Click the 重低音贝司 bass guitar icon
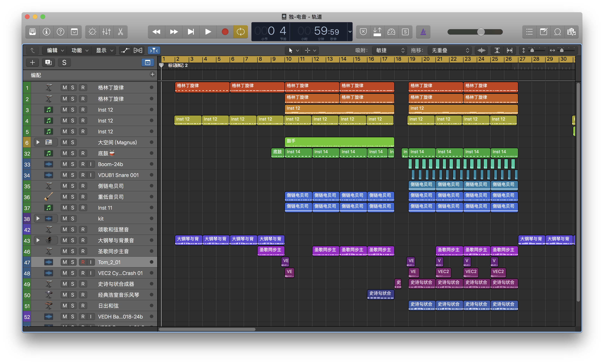 48,197
